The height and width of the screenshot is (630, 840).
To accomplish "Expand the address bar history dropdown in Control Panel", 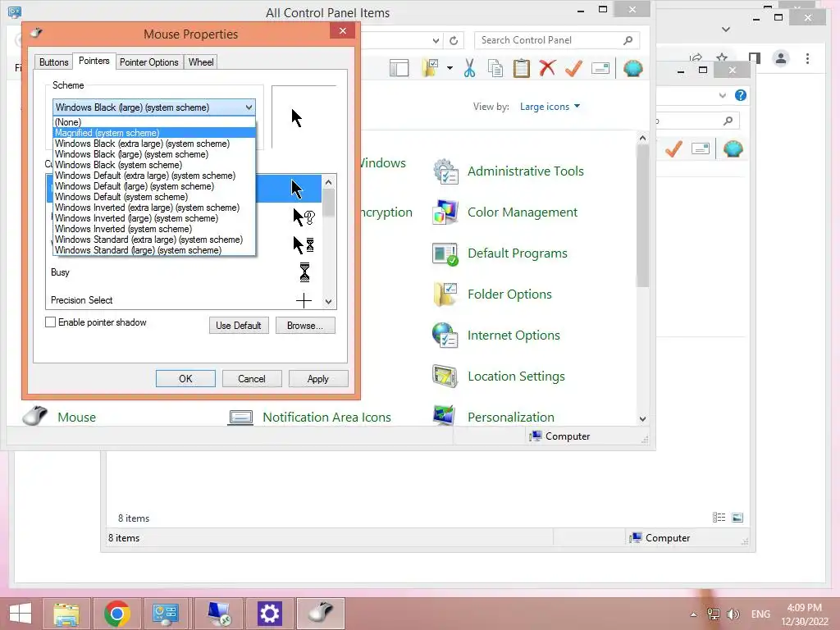I will tap(436, 40).
